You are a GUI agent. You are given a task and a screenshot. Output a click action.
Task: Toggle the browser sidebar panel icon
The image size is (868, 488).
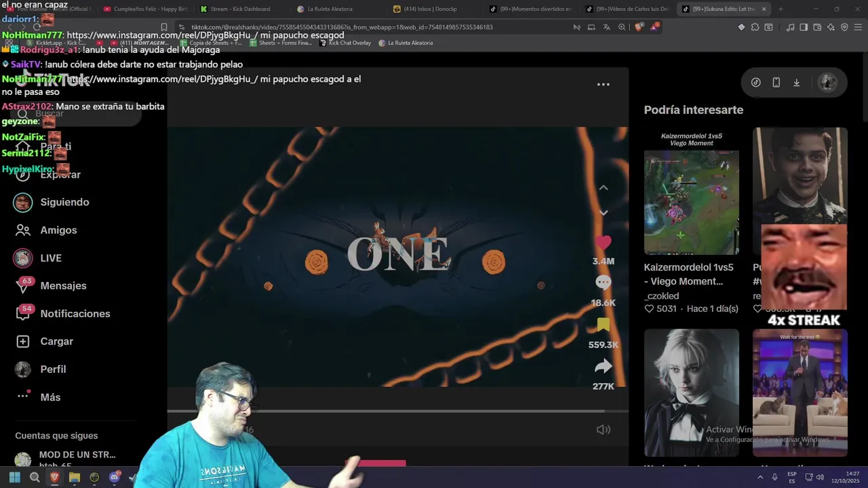804,27
